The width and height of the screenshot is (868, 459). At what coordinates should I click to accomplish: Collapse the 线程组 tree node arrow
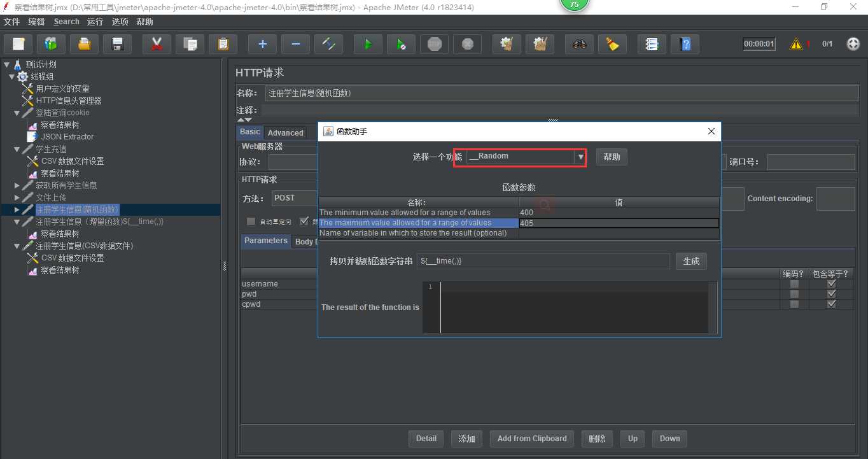(x=11, y=76)
